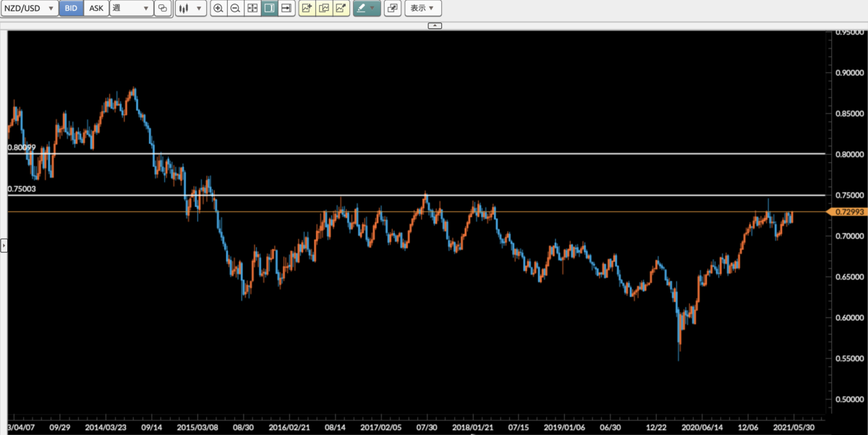Image resolution: width=868 pixels, height=435 pixels.
Task: Switch price display to ASK
Action: coord(96,9)
